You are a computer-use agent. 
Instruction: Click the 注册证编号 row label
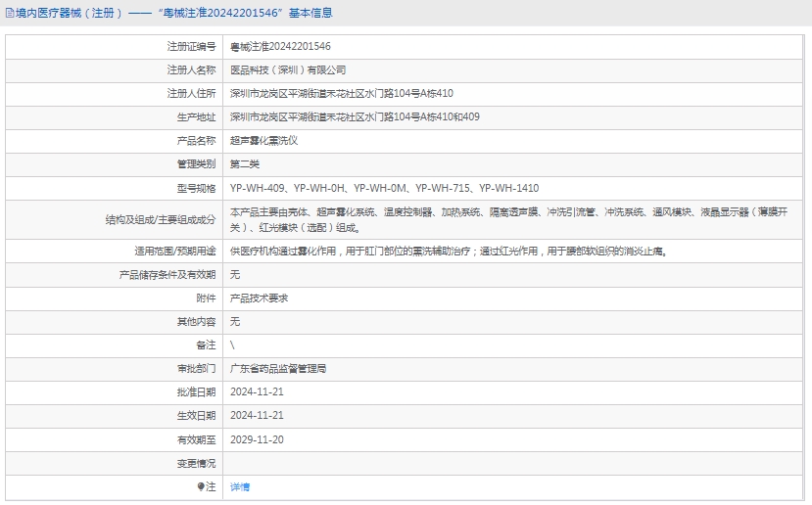pyautogui.click(x=191, y=46)
